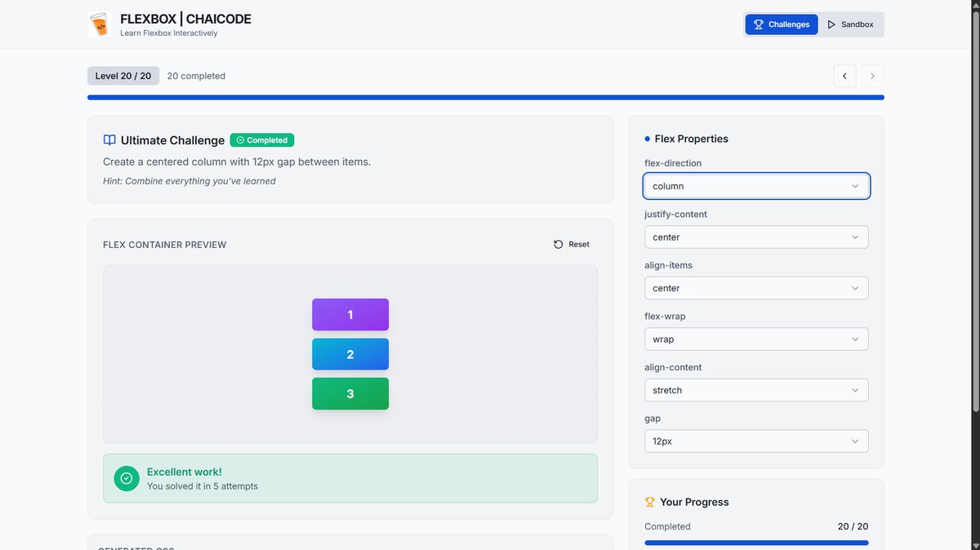Open the flex-direction dropdown showing column
The image size is (980, 550).
756,186
